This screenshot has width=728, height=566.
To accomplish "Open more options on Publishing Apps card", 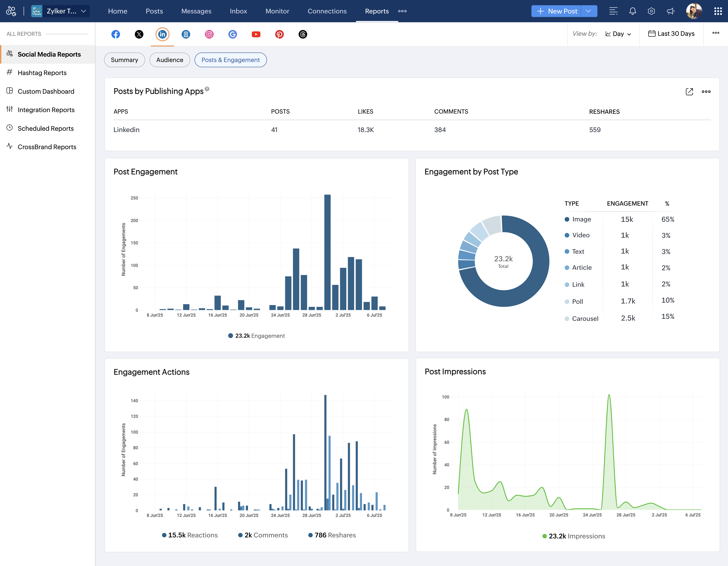I will 706,92.
